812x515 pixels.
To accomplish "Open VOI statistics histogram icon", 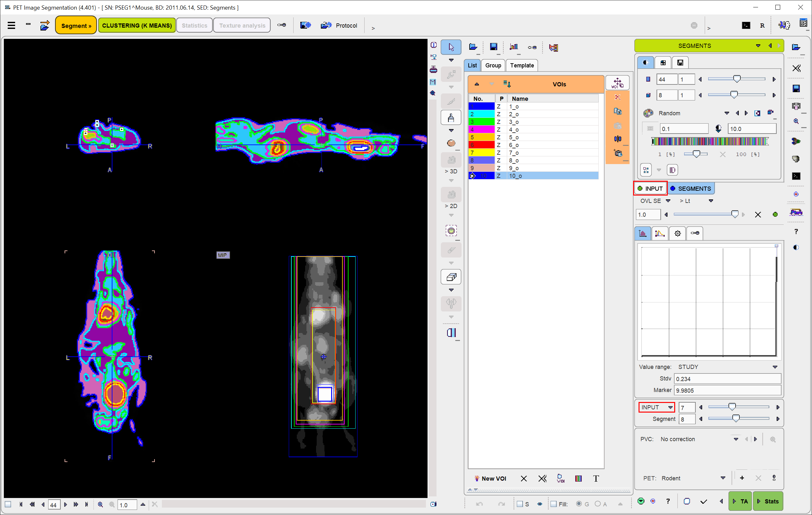I will click(x=514, y=47).
